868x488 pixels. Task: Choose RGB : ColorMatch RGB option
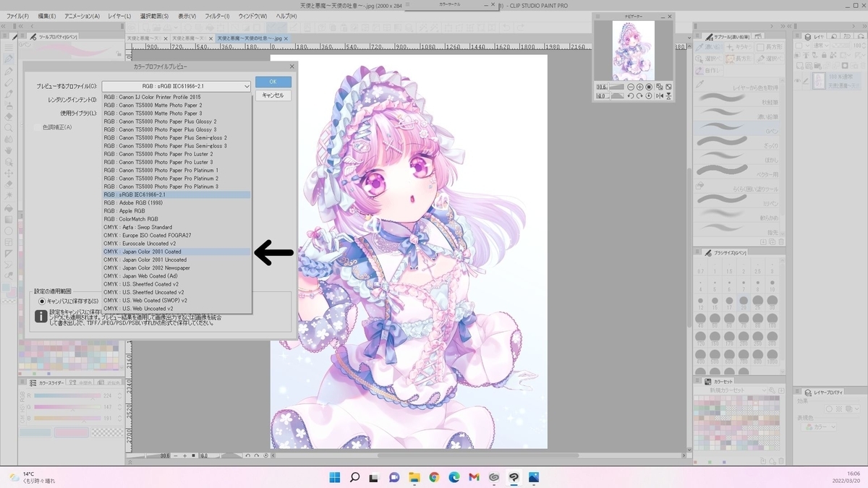click(x=176, y=218)
